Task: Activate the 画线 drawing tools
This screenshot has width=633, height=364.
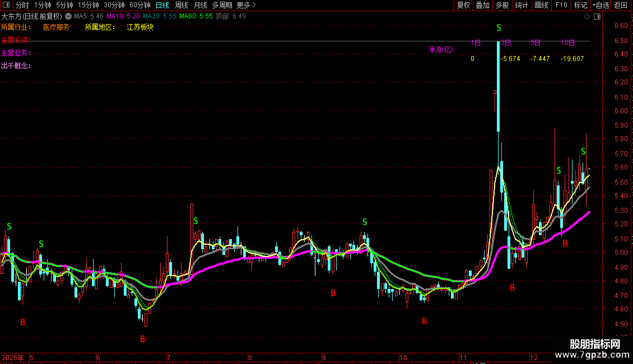Action: 541,5
